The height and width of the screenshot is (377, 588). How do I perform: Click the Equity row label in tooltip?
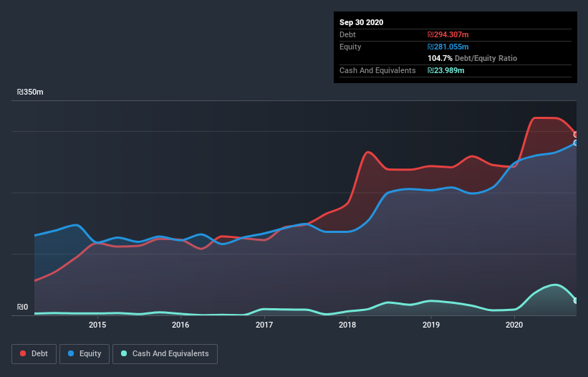click(350, 47)
